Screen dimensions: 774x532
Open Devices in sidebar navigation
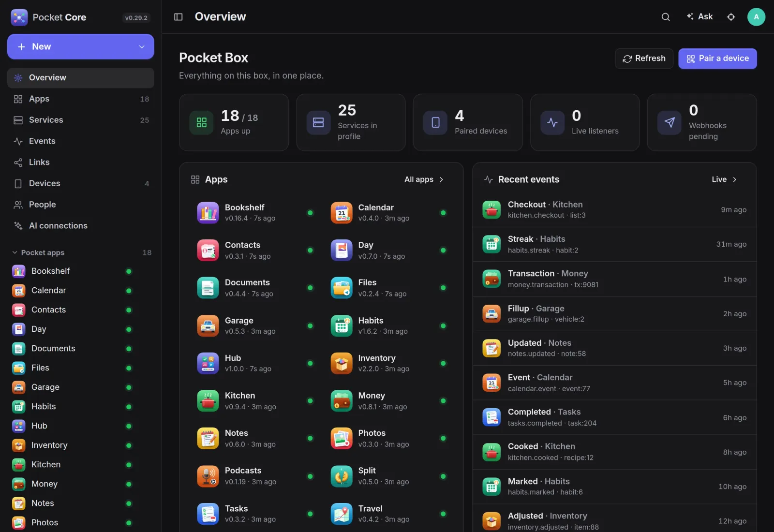click(81, 184)
